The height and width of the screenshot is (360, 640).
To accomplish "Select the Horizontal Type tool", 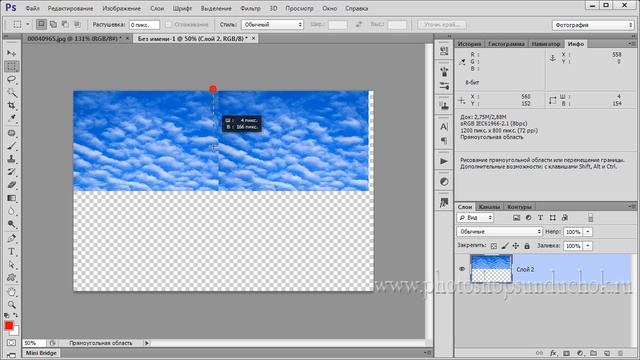I will coord(11,251).
